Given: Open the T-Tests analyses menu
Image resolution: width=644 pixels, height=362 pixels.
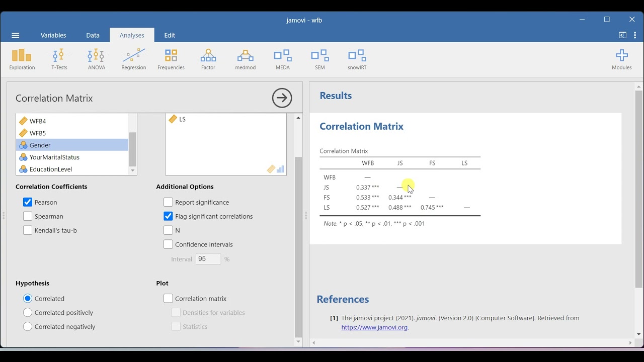Looking at the screenshot, I should click(59, 59).
